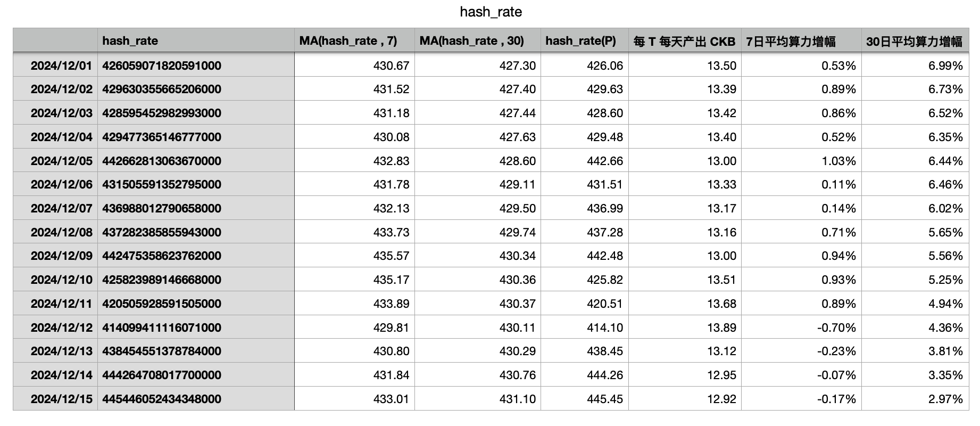Click the 2024/12/10 date cell
Screen dimensions: 980x426
pyautogui.click(x=61, y=280)
